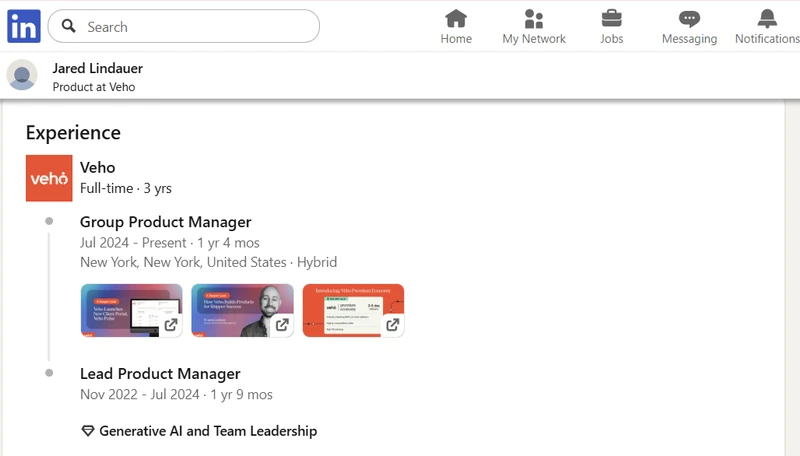Open the Jobs section

tap(611, 27)
